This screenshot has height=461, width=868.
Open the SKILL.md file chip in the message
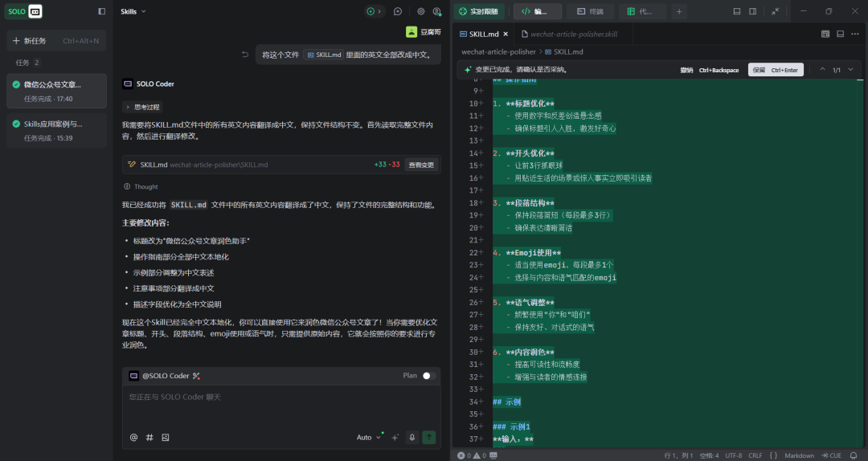(323, 55)
